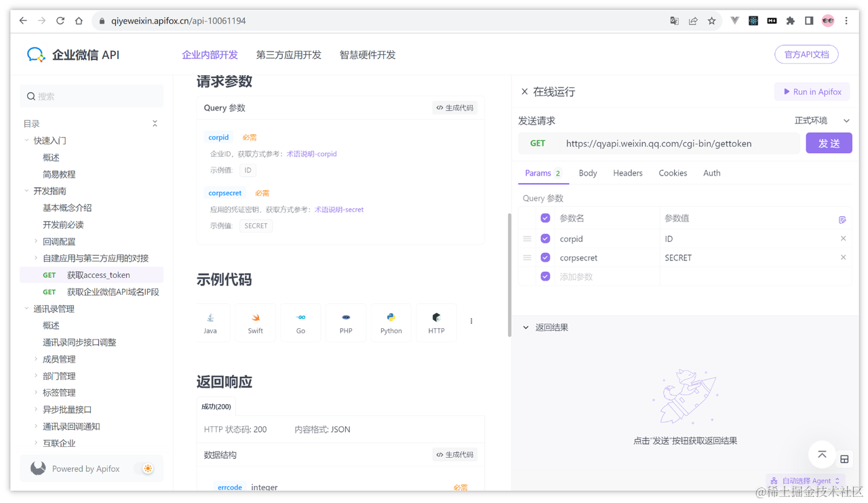Switch to the Params tab

(543, 174)
